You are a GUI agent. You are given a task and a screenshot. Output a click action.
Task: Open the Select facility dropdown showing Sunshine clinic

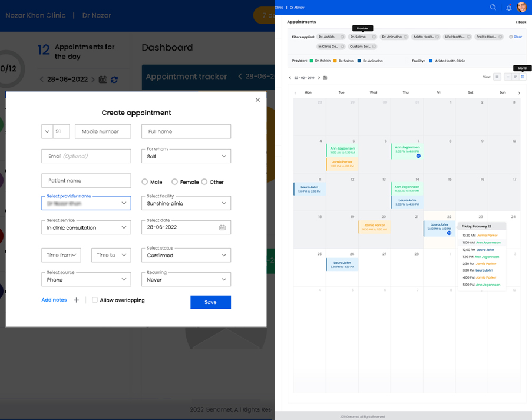click(x=186, y=203)
